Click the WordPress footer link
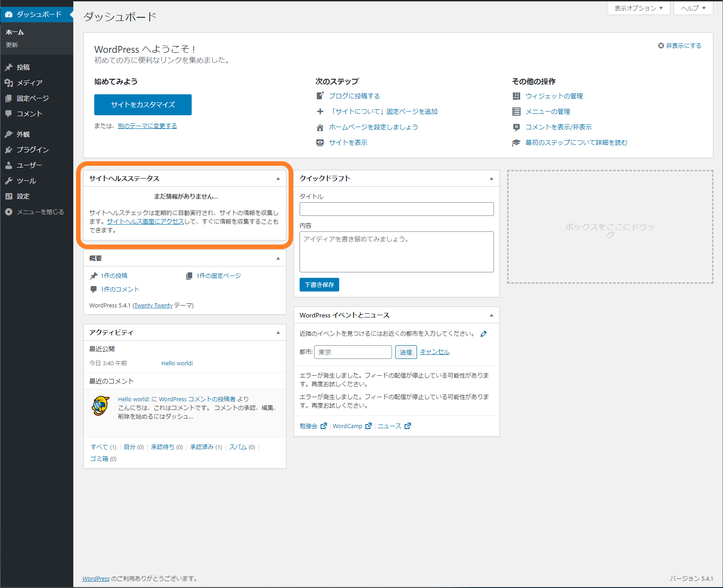The width and height of the screenshot is (723, 588). coord(96,579)
